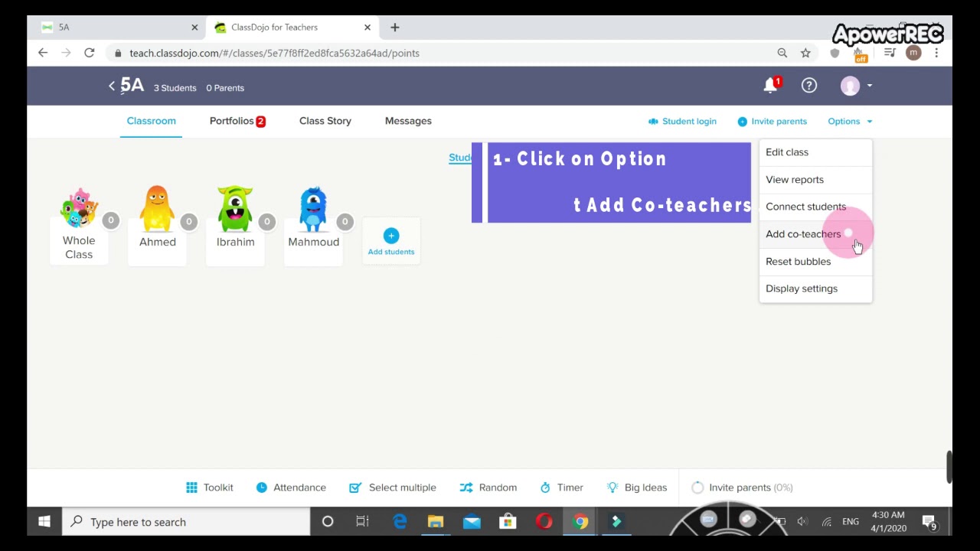Open the Mail app in taskbar
980x551 pixels.
click(x=472, y=522)
